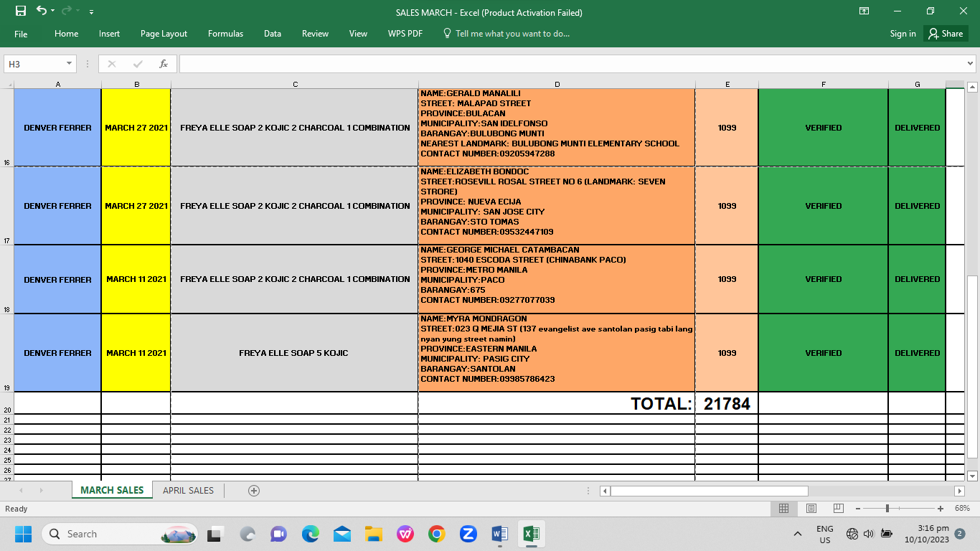Screen dimensions: 980x551
Task: Click the Share button
Action: [x=946, y=34]
